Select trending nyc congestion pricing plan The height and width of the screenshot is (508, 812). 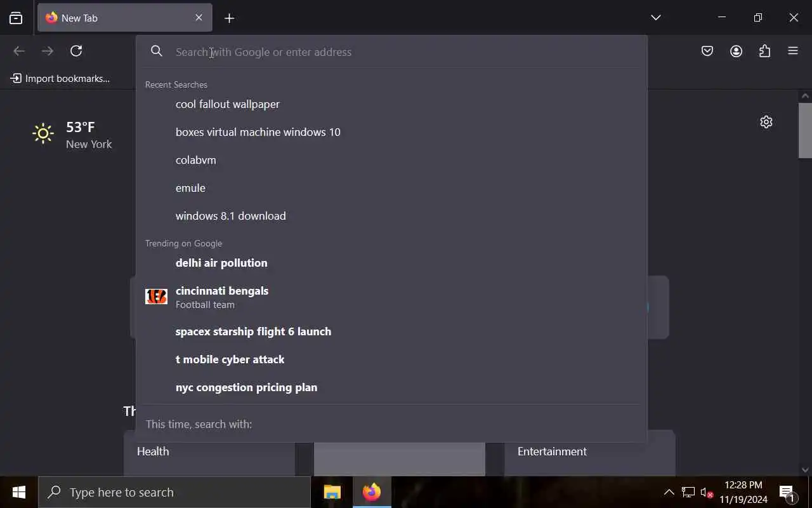[x=391, y=387]
